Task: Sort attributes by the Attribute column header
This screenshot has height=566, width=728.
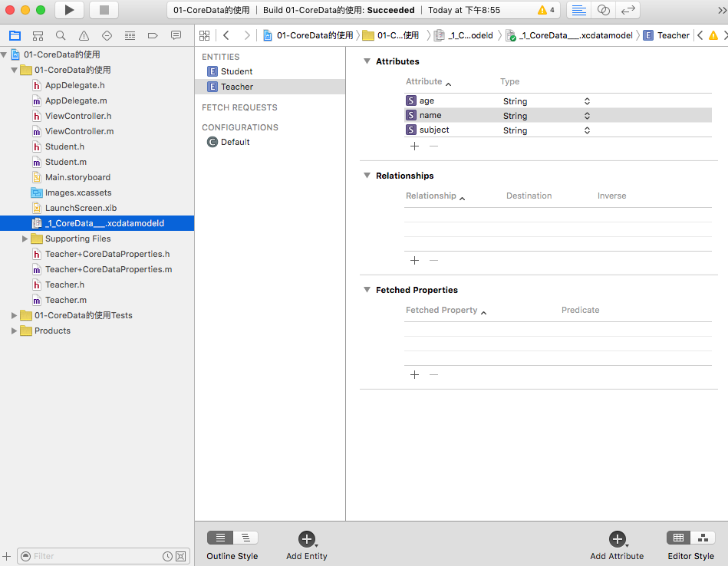Action: tap(429, 82)
